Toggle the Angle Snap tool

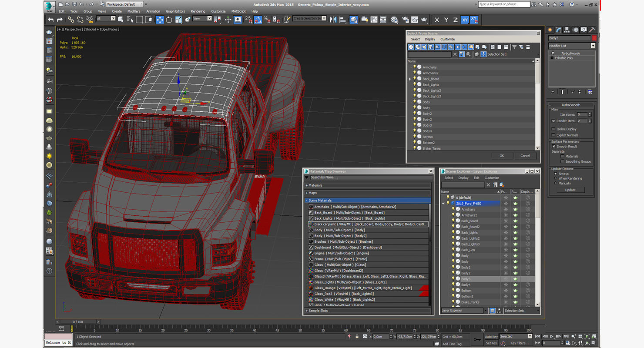coord(258,20)
